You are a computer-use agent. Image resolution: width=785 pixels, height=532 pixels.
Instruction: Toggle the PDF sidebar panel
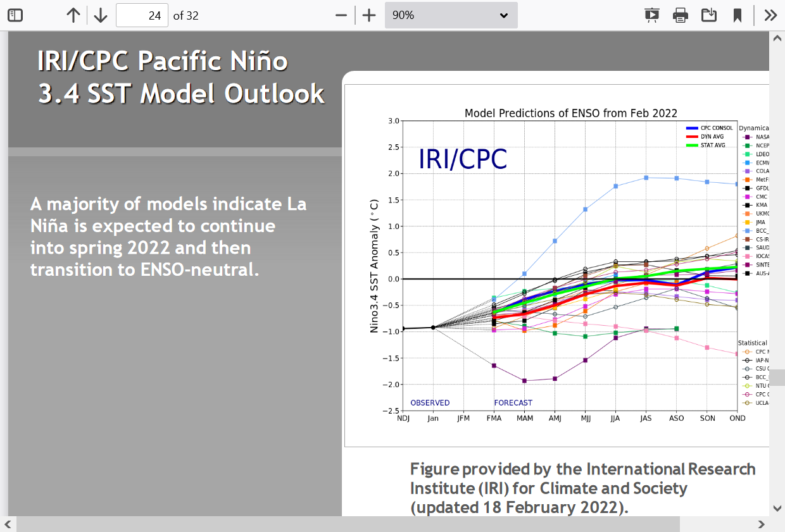(x=15, y=15)
